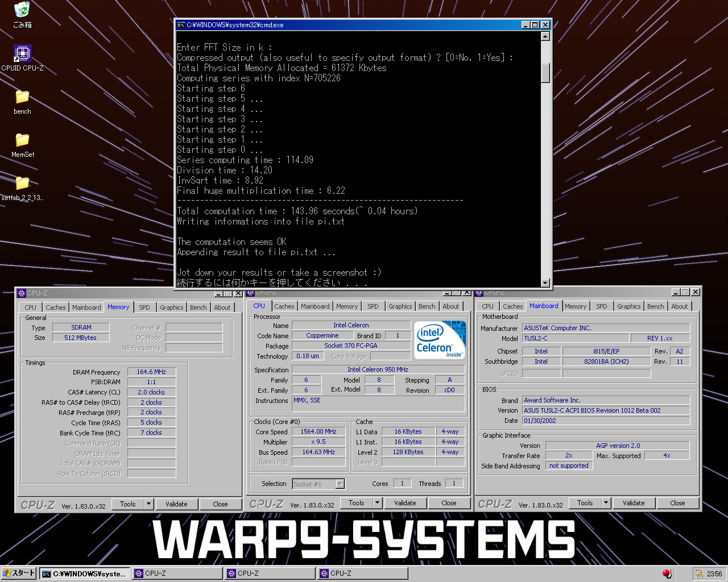Viewport: 728px width, 582px height.
Task: Open the Tools dropdown arrow in the left CPU-Z window
Action: click(x=149, y=504)
